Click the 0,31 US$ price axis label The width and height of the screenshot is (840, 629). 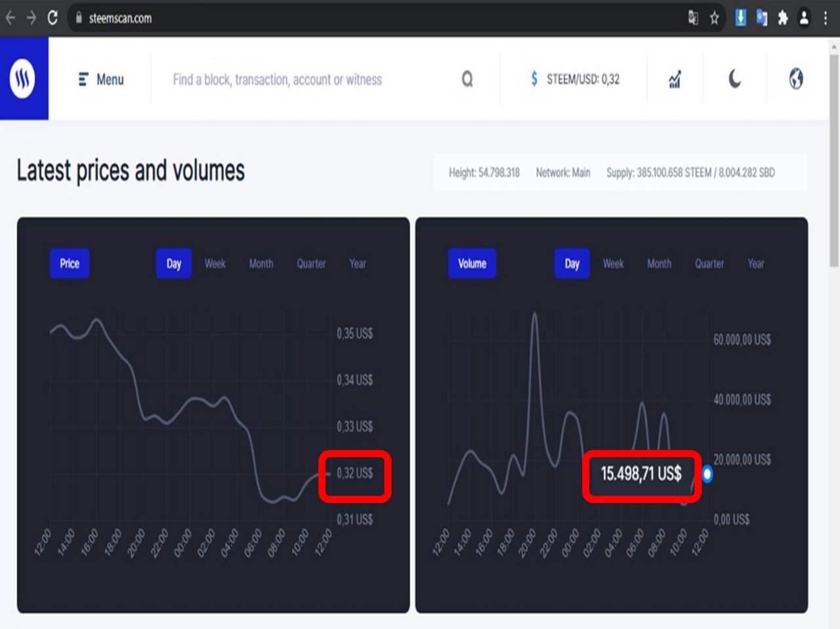355,520
